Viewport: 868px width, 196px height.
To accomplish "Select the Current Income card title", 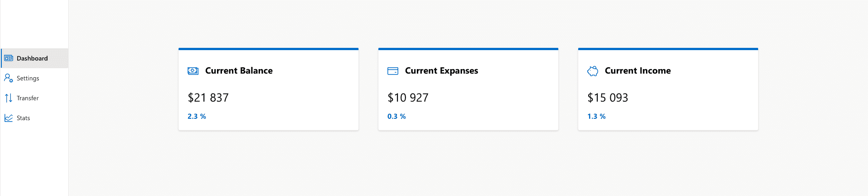I will pos(637,70).
